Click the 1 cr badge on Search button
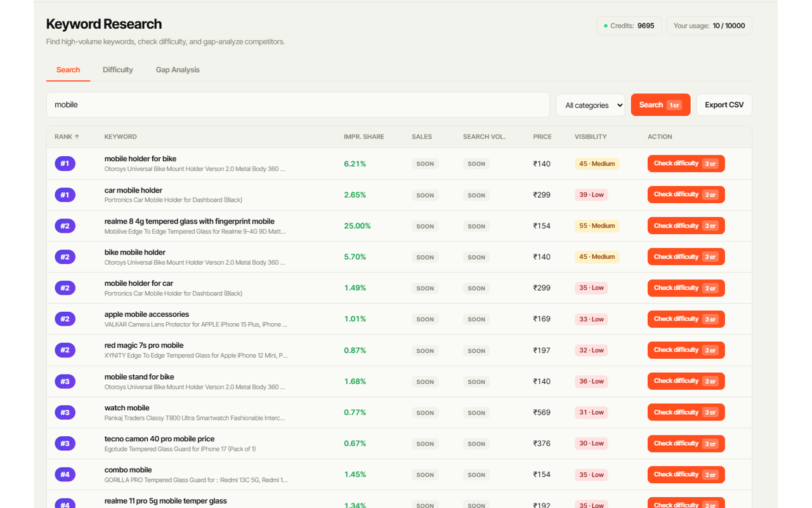The height and width of the screenshot is (508, 812). (674, 105)
